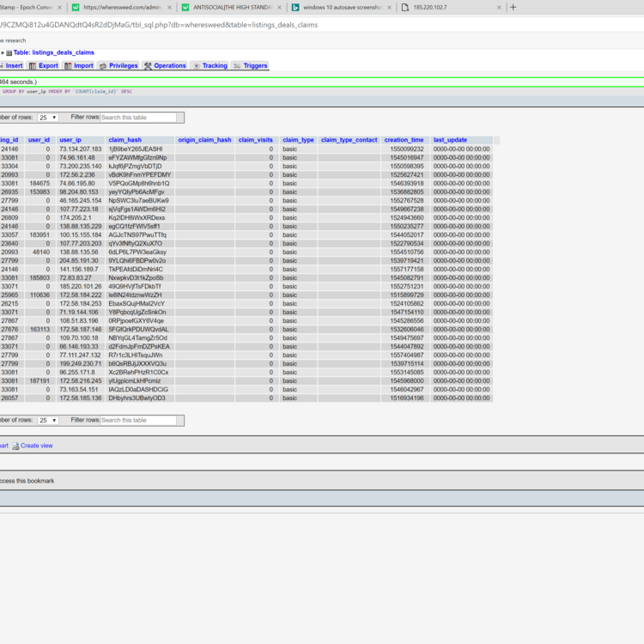Click the Triggers tab icon
This screenshot has width=644, height=644.
(x=238, y=65)
